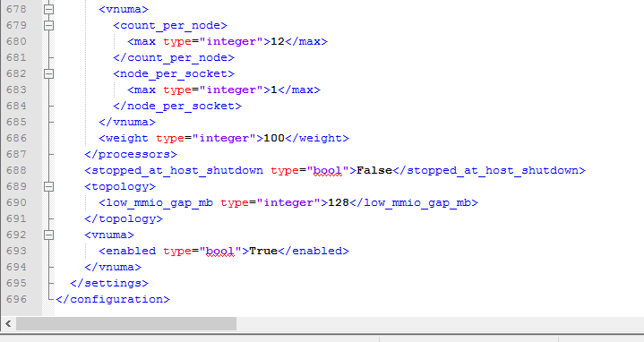The width and height of the screenshot is (644, 342).
Task: Click the True value in enabled tag
Action: pyautogui.click(x=263, y=251)
